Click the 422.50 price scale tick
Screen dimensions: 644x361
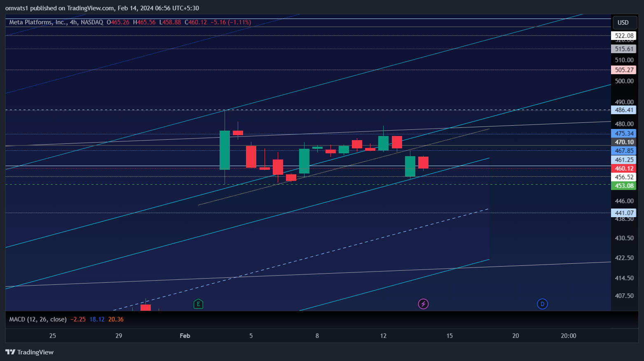624,258
